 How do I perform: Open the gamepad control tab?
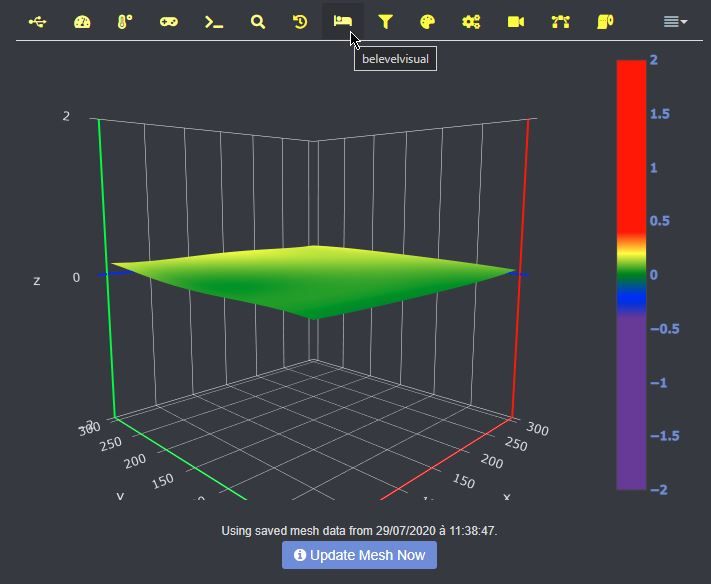point(169,21)
